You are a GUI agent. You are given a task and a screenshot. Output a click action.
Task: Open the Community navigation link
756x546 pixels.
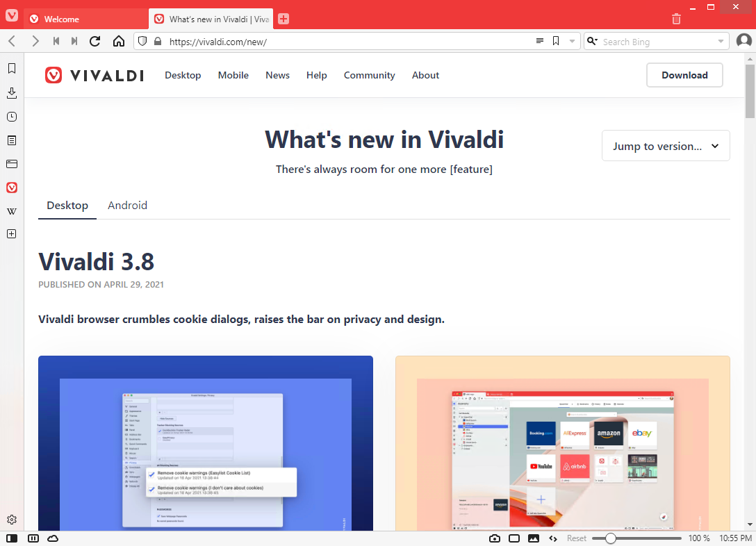tap(370, 75)
